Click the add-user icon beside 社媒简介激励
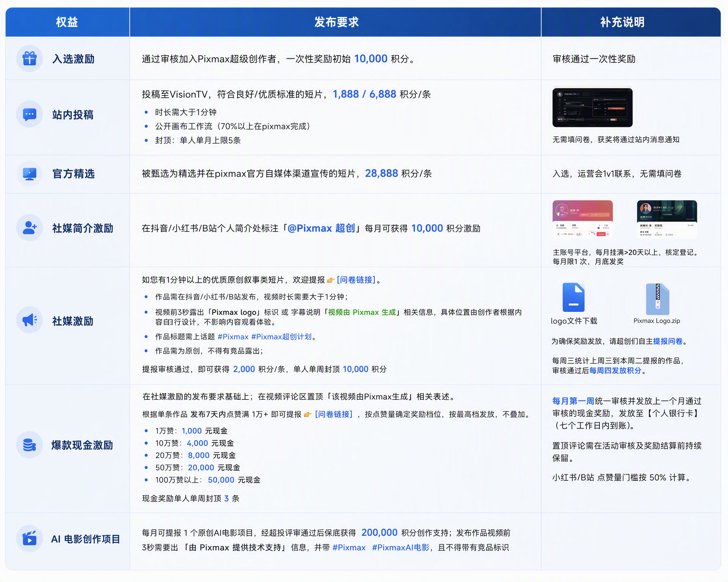Screen dimensions: 728x582 pyautogui.click(x=30, y=228)
